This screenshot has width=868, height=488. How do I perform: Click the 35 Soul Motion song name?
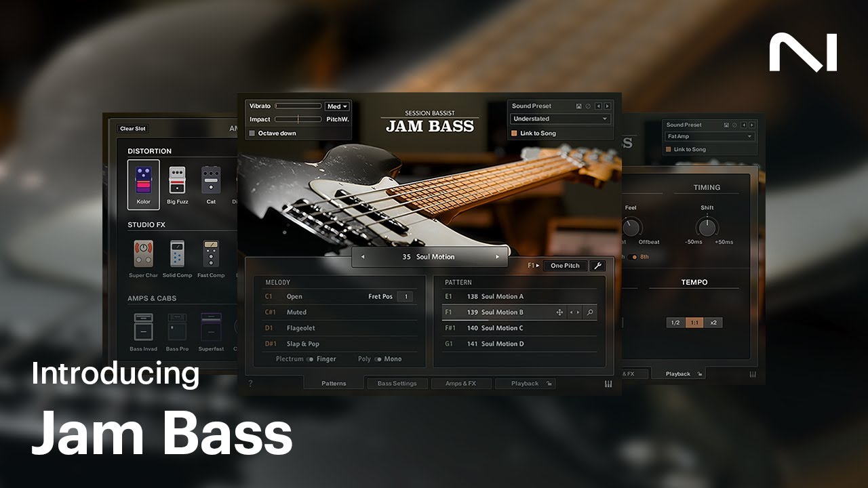pyautogui.click(x=429, y=257)
